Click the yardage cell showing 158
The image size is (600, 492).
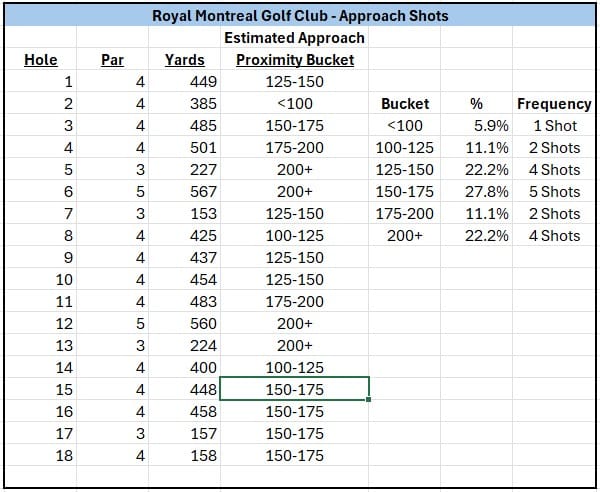click(184, 455)
